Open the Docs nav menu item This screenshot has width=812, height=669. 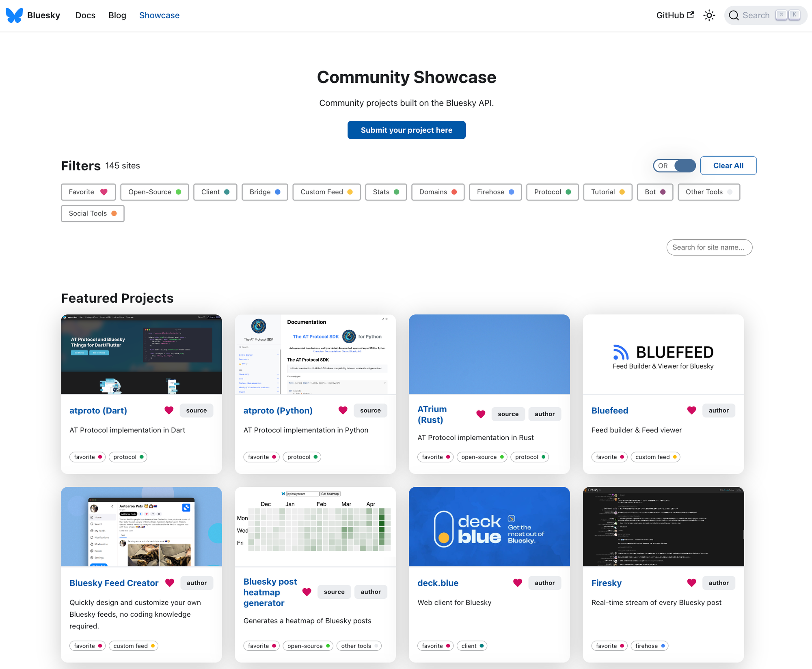(x=85, y=15)
